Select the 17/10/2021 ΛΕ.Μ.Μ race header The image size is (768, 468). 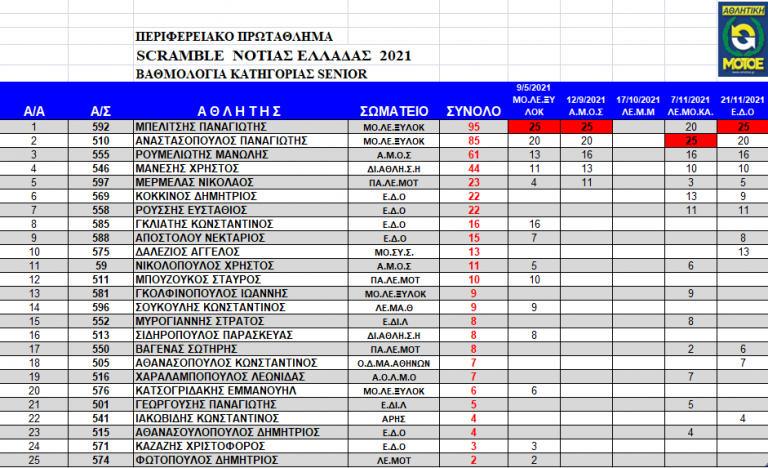pos(638,106)
